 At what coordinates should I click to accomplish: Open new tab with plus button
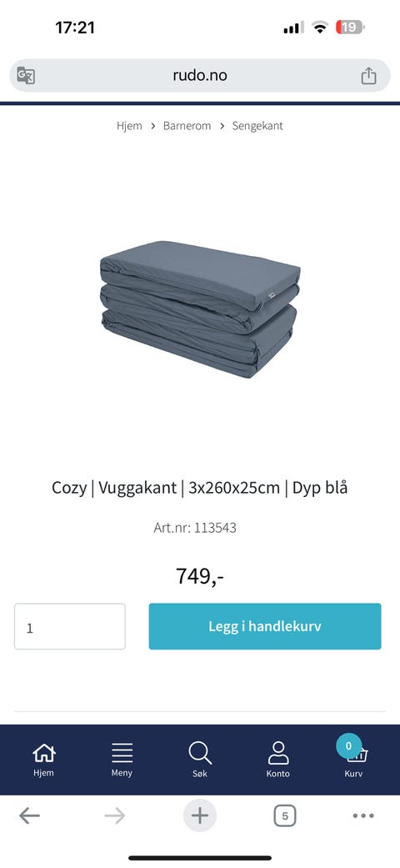click(200, 815)
